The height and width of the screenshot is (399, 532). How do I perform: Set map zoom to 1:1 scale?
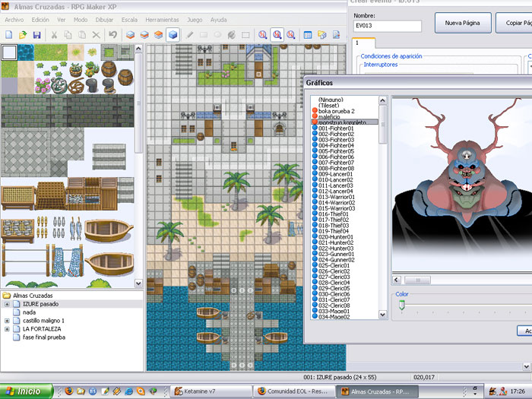point(263,35)
